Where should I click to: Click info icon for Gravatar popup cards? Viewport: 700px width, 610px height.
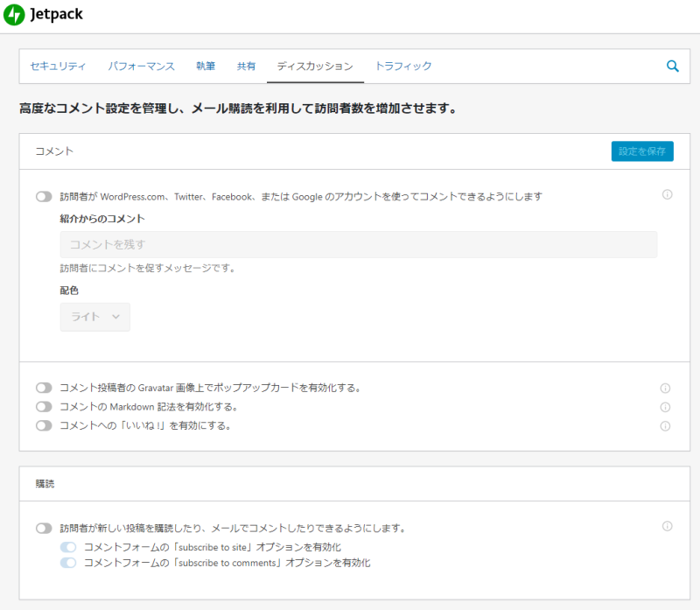pos(665,388)
